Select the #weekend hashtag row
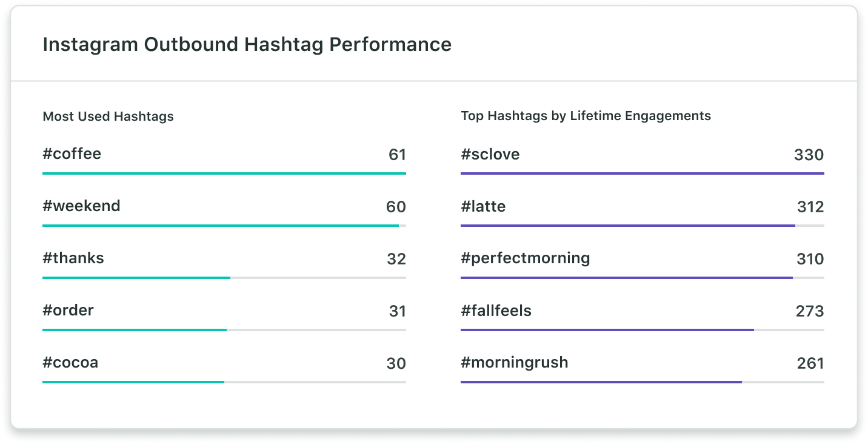The width and height of the screenshot is (868, 444). [81, 206]
